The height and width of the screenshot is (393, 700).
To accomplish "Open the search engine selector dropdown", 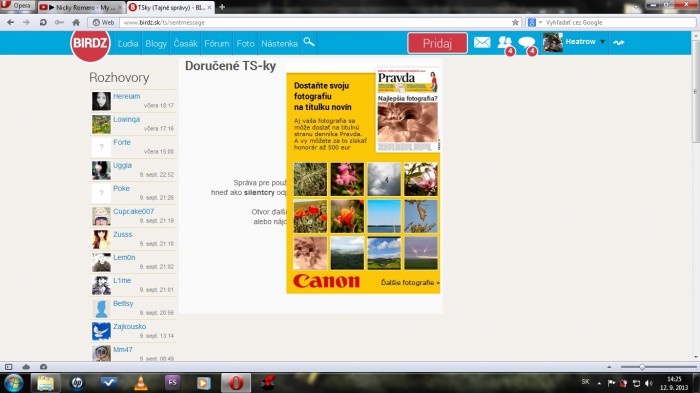I will pos(534,22).
